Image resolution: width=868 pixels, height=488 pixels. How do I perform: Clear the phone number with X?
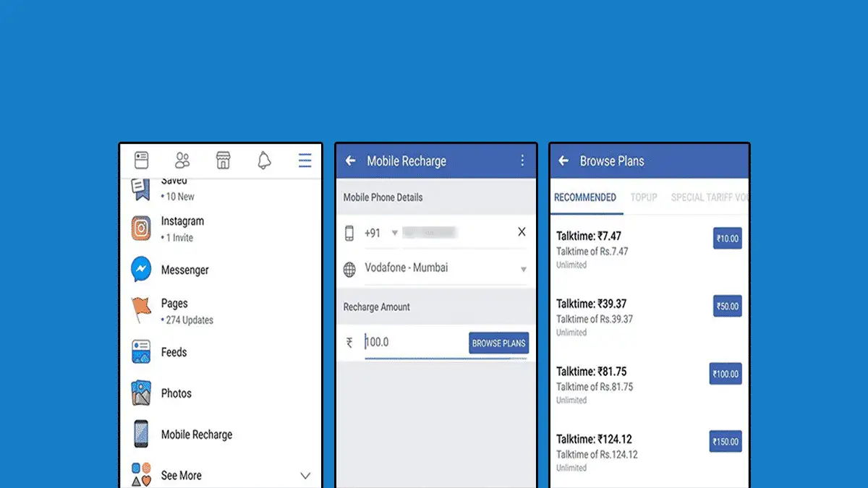[x=522, y=232]
